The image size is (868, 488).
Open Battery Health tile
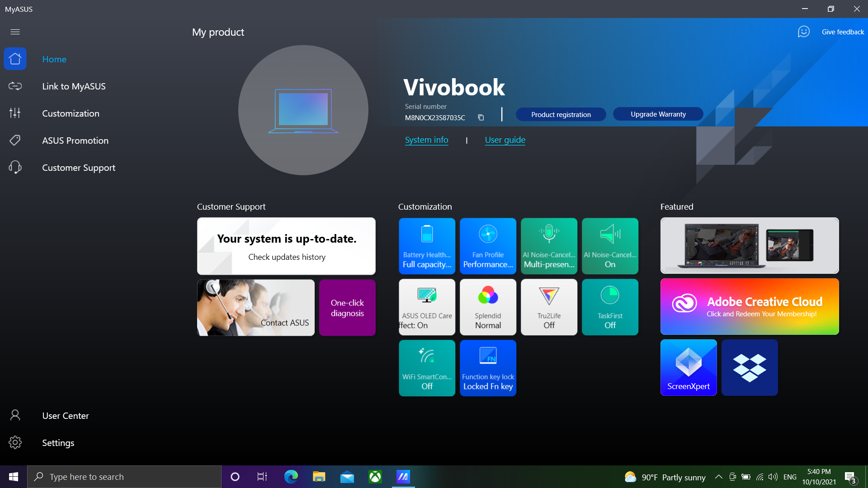(427, 246)
